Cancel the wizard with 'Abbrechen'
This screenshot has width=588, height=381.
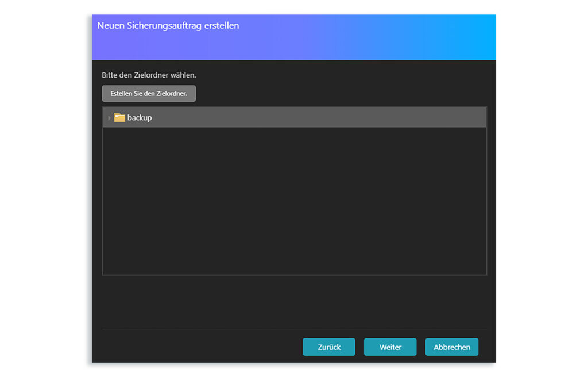point(451,347)
